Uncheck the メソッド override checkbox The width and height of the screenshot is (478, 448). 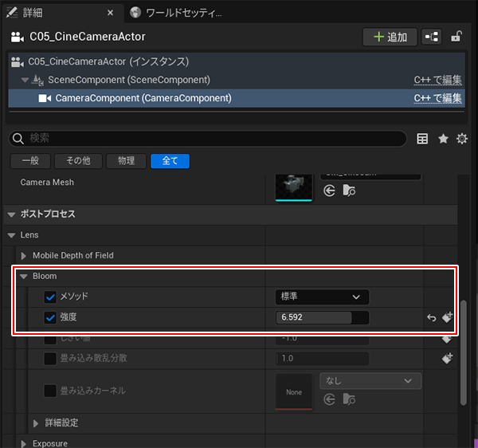click(50, 297)
